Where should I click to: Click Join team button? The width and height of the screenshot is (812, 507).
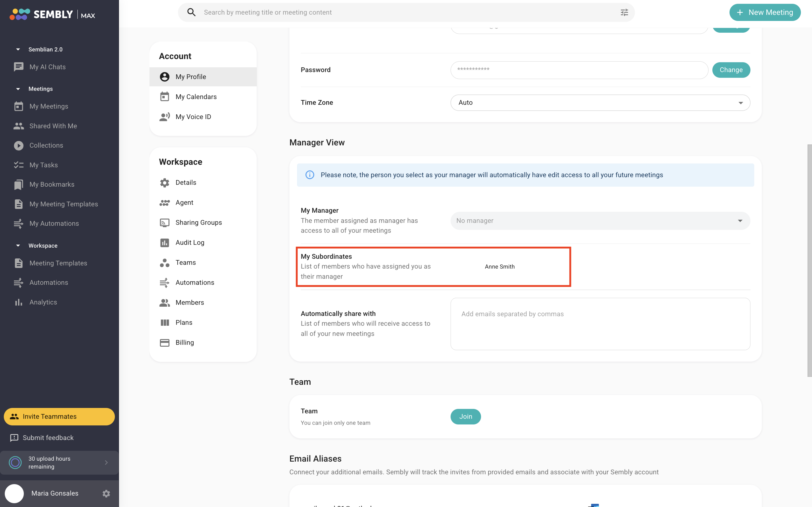tap(465, 417)
